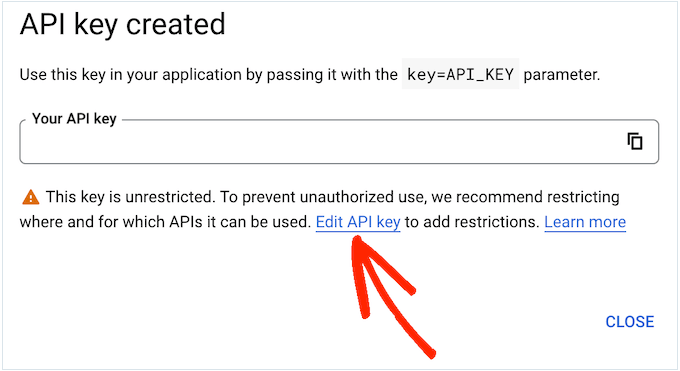Click the Your API key field label
The image size is (680, 371).
tap(74, 118)
